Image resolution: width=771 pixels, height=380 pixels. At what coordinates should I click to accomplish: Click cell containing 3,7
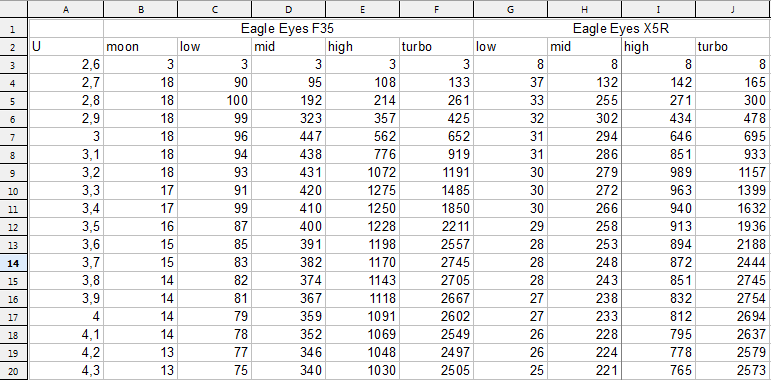(x=66, y=263)
